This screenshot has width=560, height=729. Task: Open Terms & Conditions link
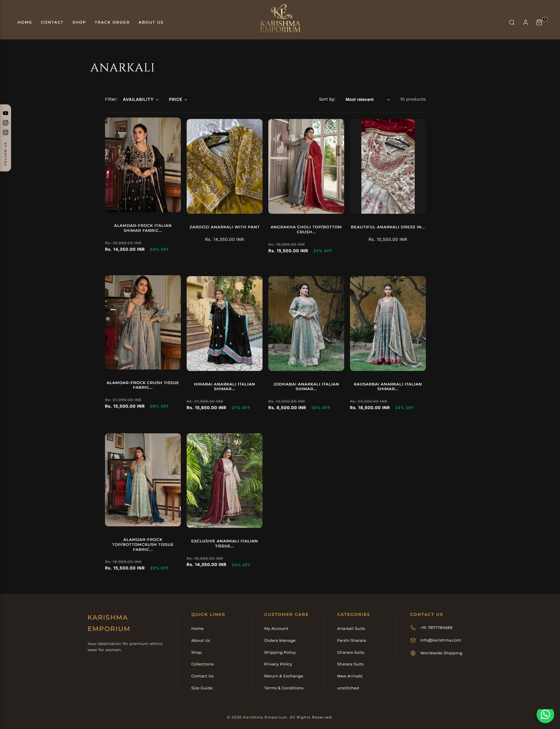pos(284,688)
